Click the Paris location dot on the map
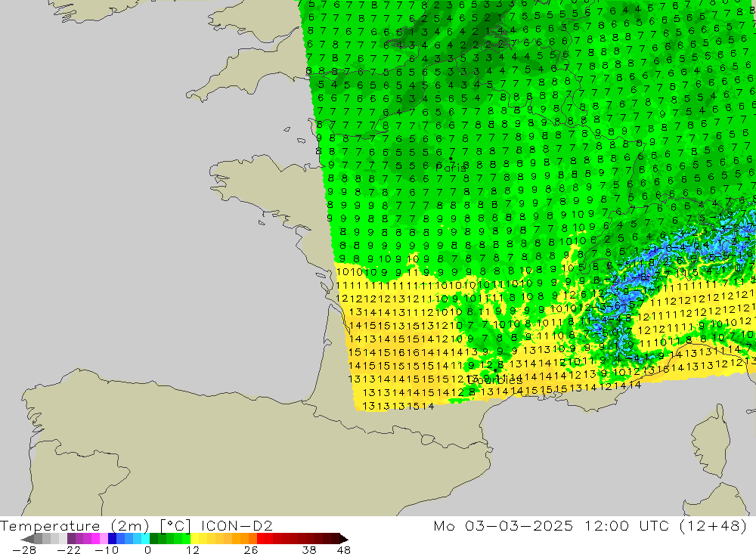Image resolution: width=756 pixels, height=554 pixels. point(451,158)
